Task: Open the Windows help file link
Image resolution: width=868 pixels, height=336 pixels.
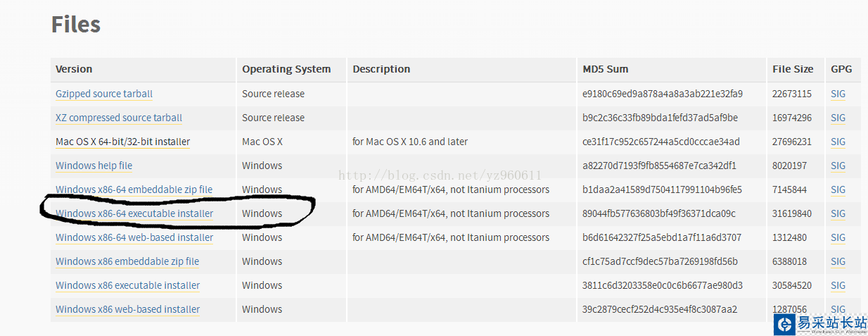Action: point(94,166)
